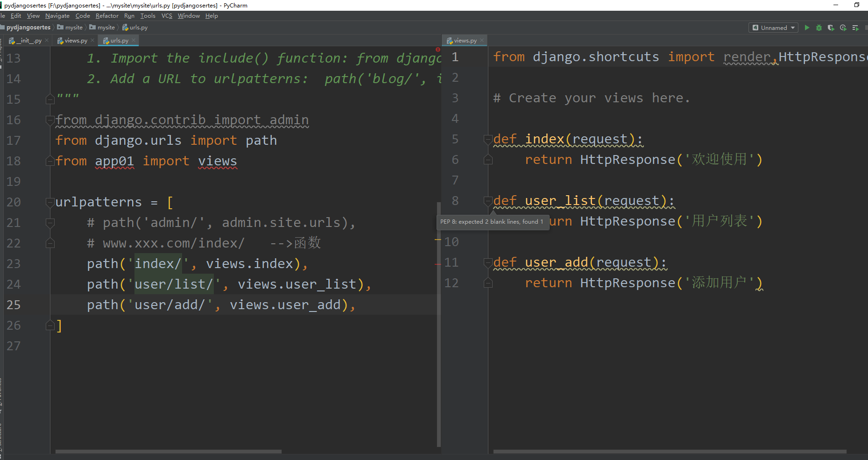Open the Navigate menu
The image size is (868, 460).
tap(57, 16)
